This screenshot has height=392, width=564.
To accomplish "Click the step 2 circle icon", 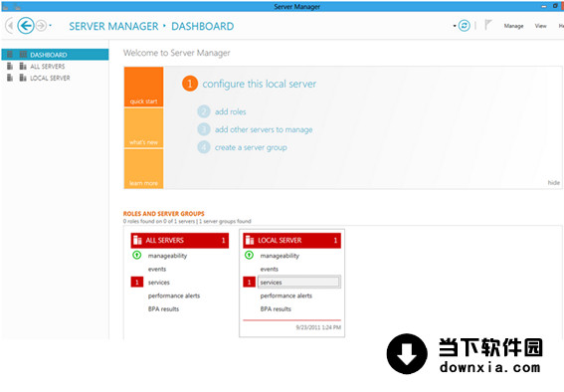I will point(204,111).
